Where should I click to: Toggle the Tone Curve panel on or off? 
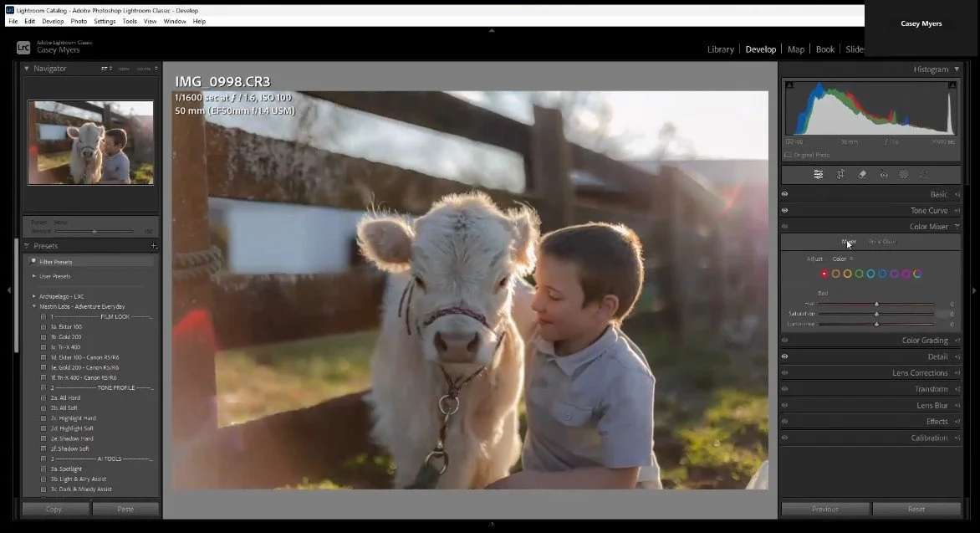click(784, 210)
